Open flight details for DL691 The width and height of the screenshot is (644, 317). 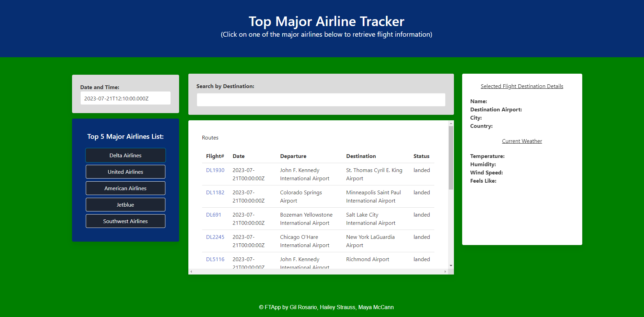point(213,215)
